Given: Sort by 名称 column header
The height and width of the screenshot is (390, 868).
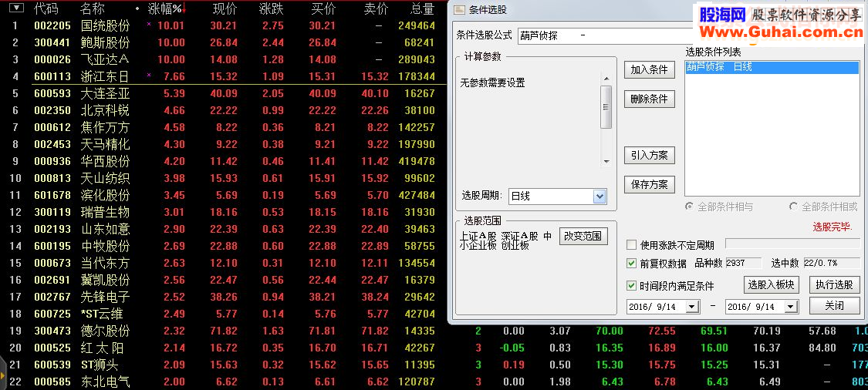Looking at the screenshot, I should coord(91,8).
